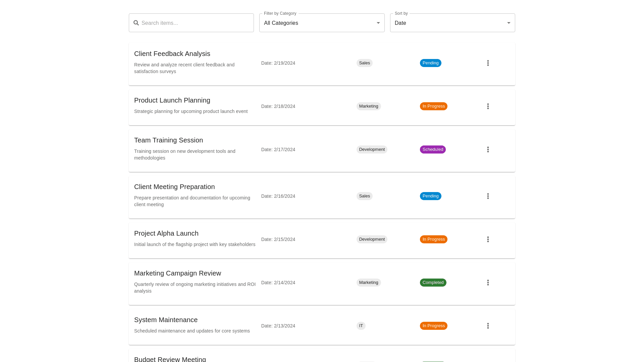Screen dimensions: 644x362
Task: Click the Completed status chip
Action: tap(433, 283)
